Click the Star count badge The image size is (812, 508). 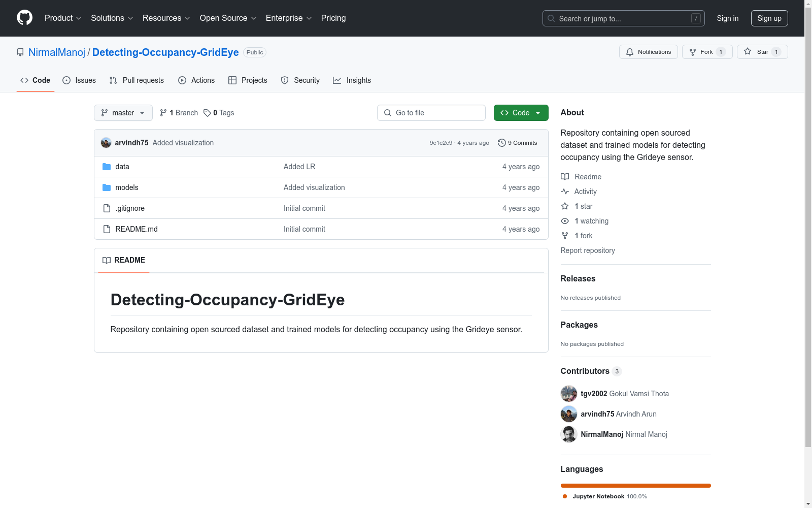(x=776, y=52)
